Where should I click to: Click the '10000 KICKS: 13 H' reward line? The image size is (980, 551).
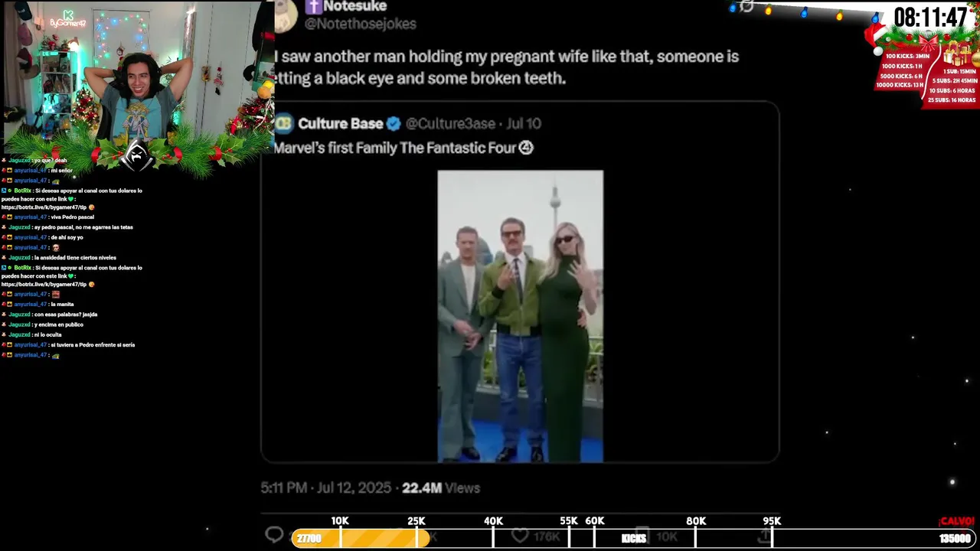coord(900,85)
